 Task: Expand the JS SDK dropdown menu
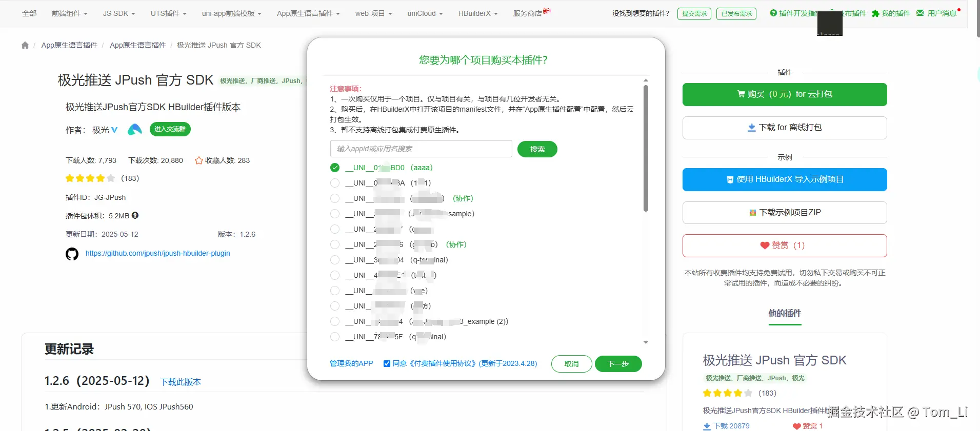tap(119, 14)
